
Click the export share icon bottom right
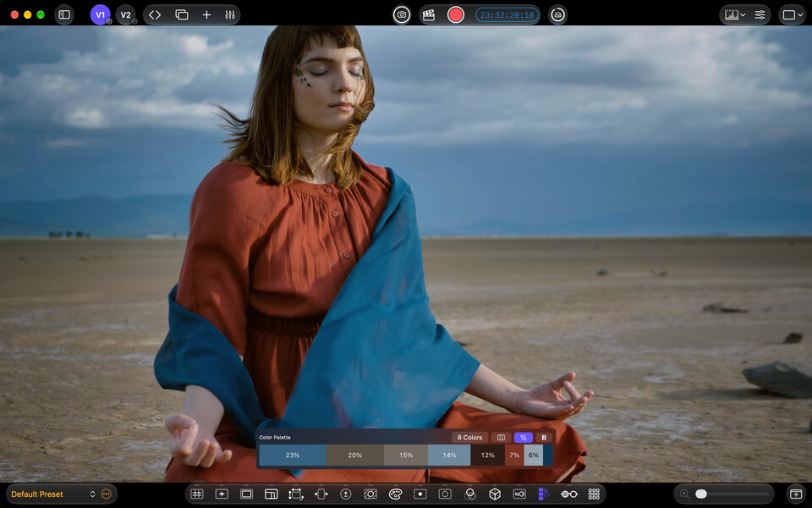(796, 494)
